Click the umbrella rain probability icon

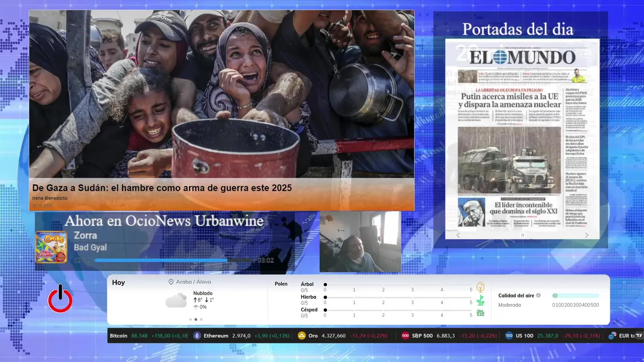196,307
